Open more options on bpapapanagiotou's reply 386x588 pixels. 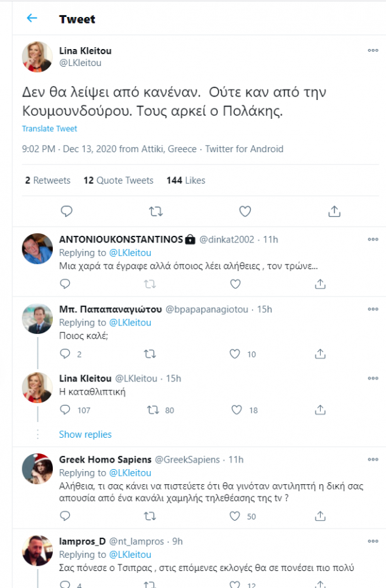pyautogui.click(x=373, y=308)
